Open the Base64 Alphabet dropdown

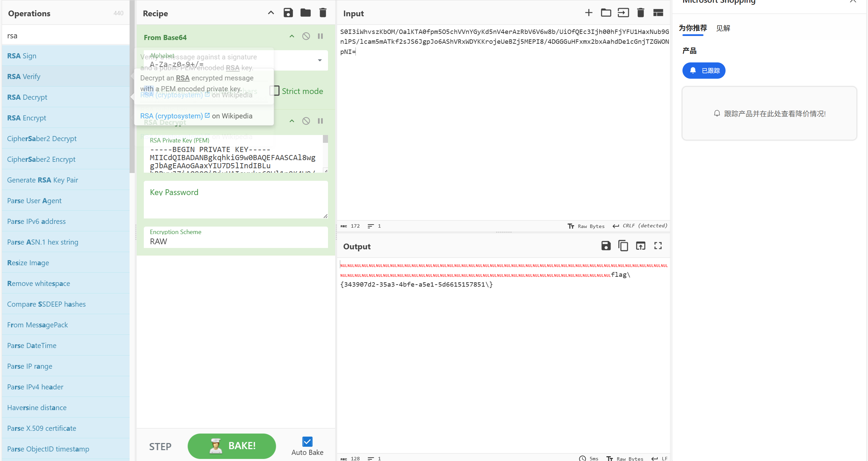(x=320, y=60)
